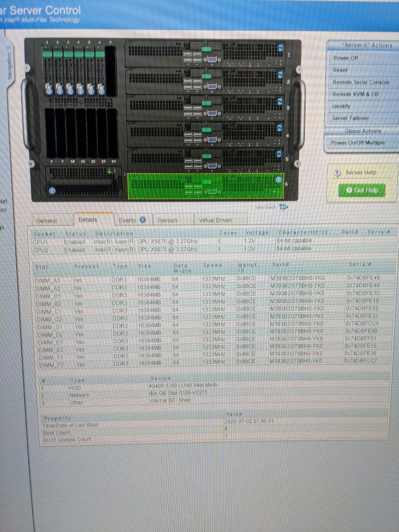Image resolution: width=399 pixels, height=532 pixels.
Task: Select server module 3 in chassis
Action: click(x=204, y=108)
